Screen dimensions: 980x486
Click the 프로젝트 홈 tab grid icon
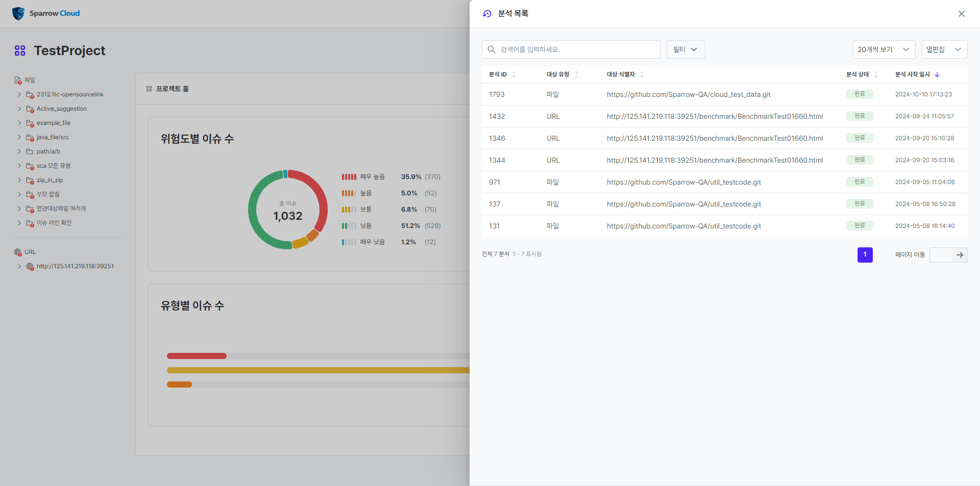click(149, 89)
